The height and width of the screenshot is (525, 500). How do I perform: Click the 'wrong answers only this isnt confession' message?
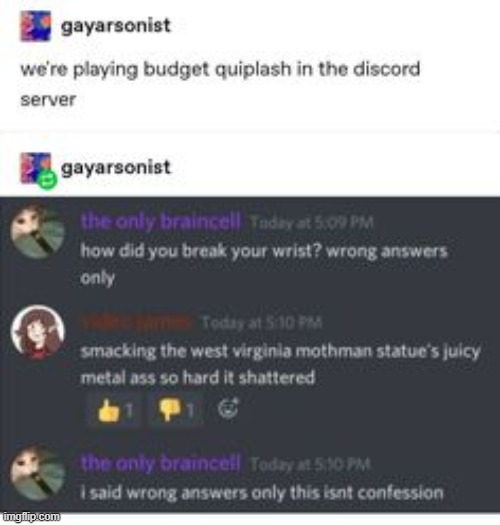(262, 493)
